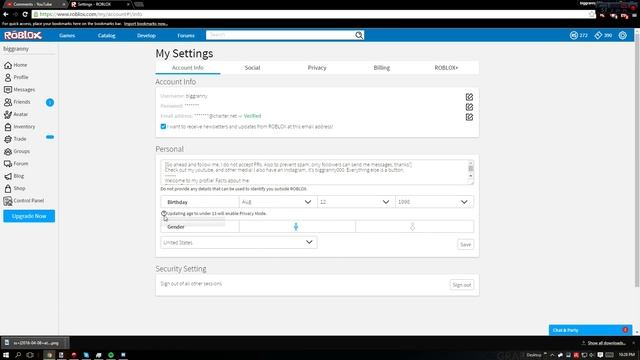
Task: Select female gender icon
Action: click(x=412, y=227)
